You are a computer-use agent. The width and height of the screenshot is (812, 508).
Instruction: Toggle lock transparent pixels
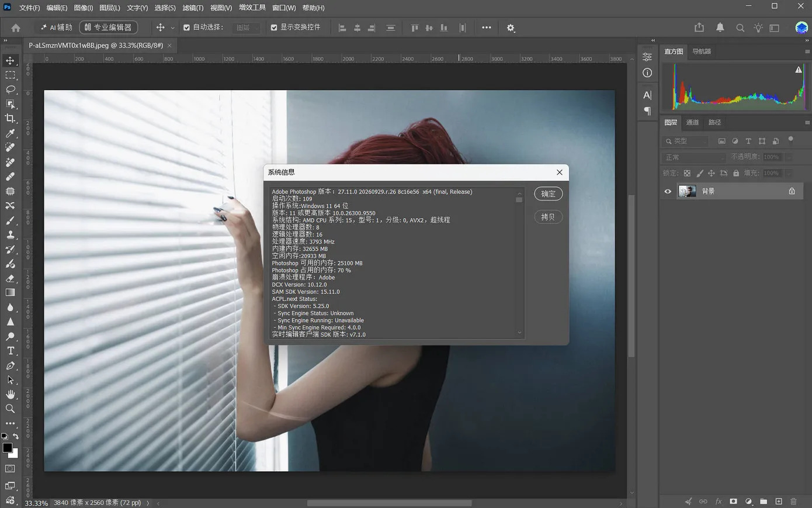click(x=687, y=173)
